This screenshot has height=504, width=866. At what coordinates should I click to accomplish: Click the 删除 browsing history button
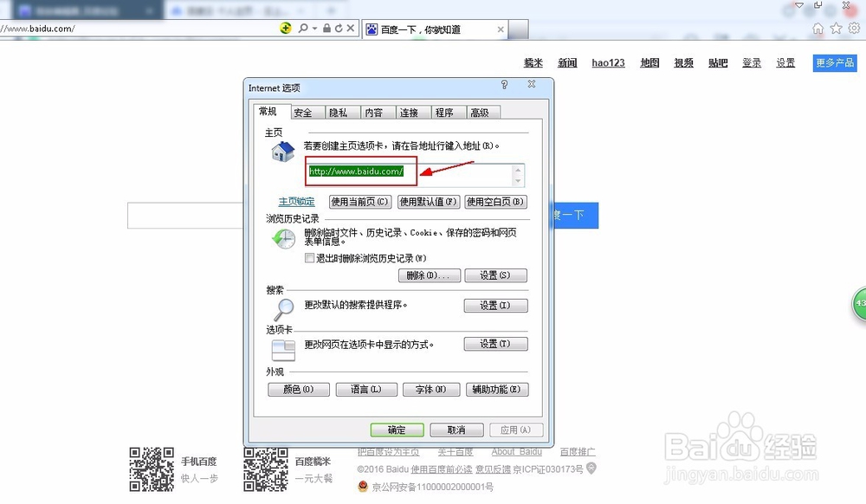coord(430,275)
